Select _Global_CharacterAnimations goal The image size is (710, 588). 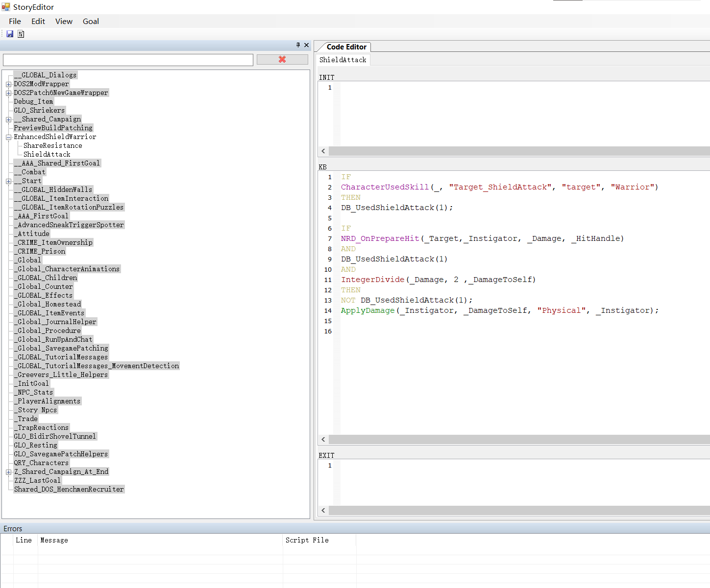point(67,269)
